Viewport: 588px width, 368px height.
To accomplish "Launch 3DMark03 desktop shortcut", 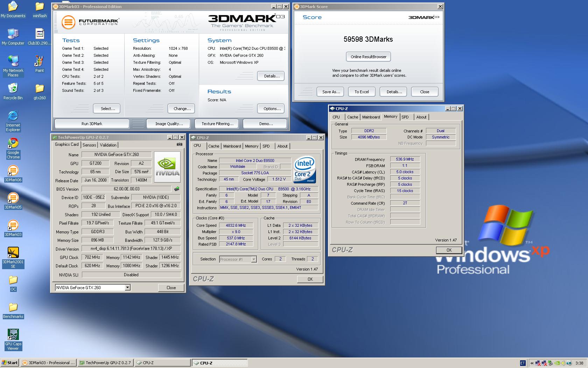I will click(13, 228).
